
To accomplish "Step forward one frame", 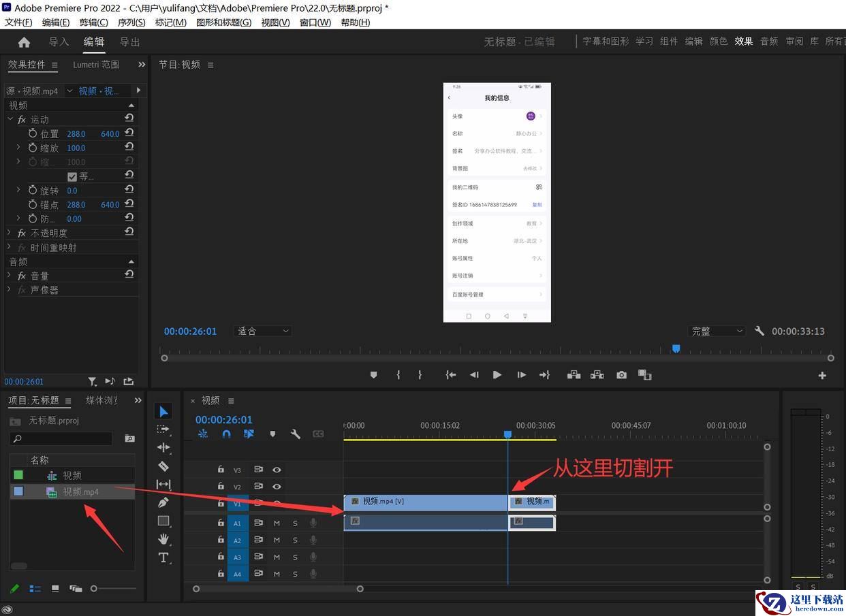I will [x=521, y=375].
